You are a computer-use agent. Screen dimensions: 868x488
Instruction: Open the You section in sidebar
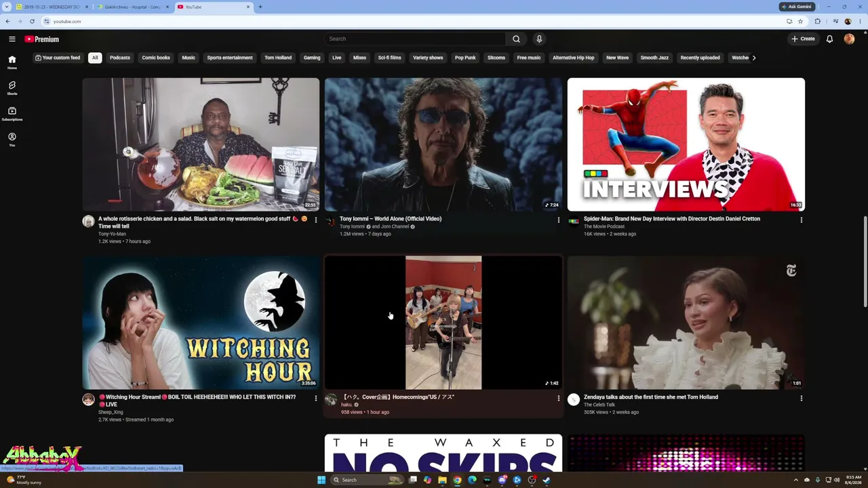coord(12,140)
